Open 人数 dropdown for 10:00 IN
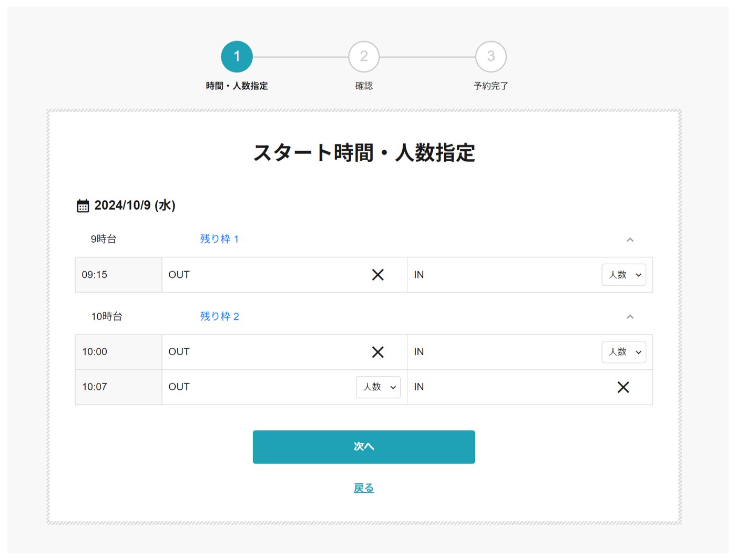This screenshot has width=736, height=560. pyautogui.click(x=623, y=352)
